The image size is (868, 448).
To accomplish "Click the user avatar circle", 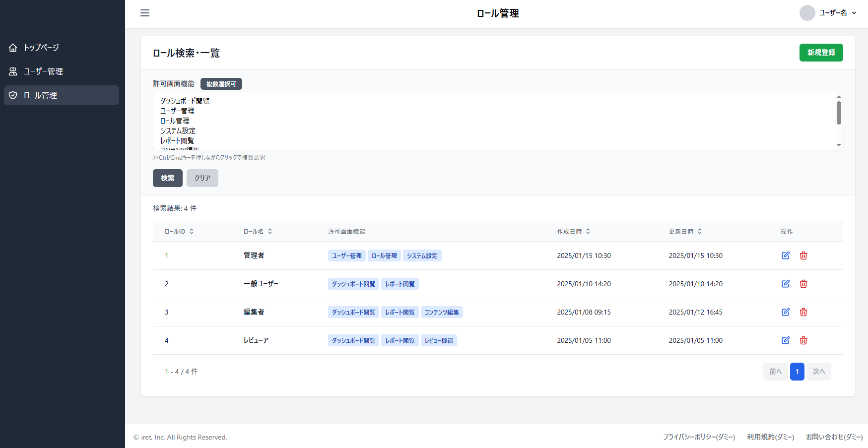I will pyautogui.click(x=807, y=13).
